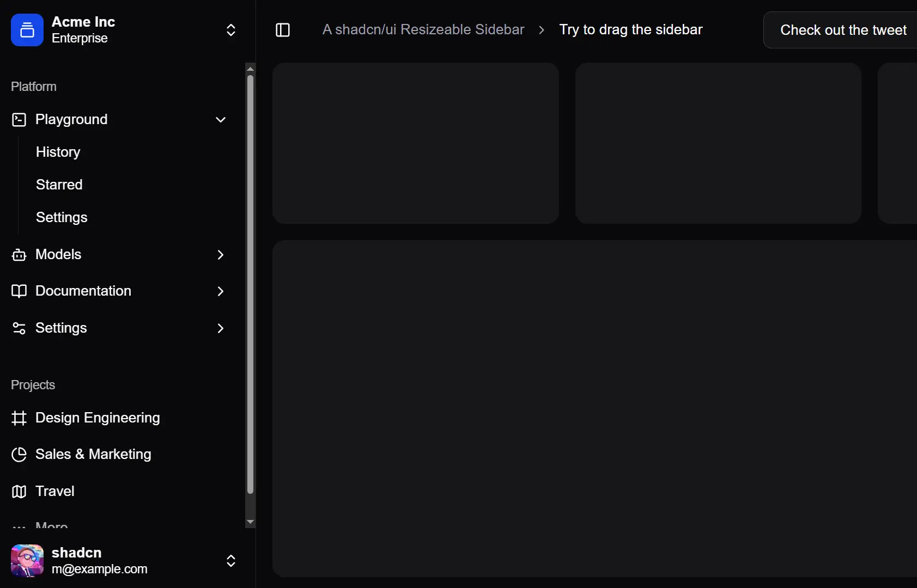Toggle the sidebar with the panel icon

pos(283,30)
